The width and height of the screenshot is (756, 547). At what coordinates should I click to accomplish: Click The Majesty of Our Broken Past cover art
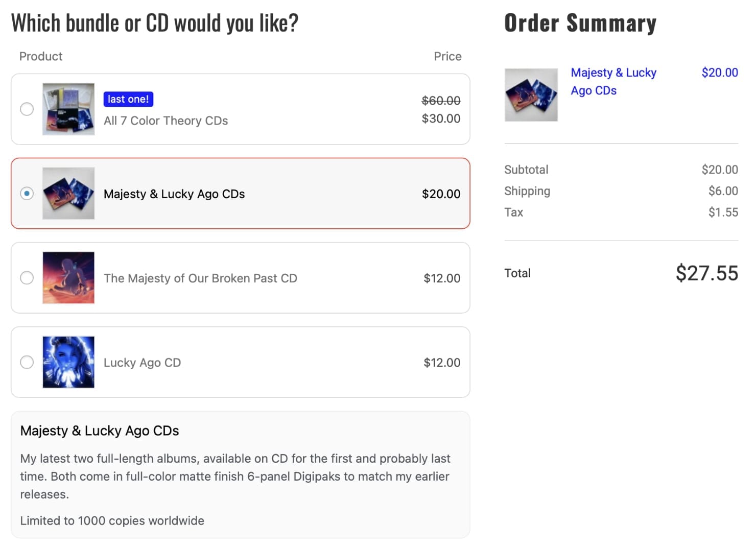coord(68,277)
